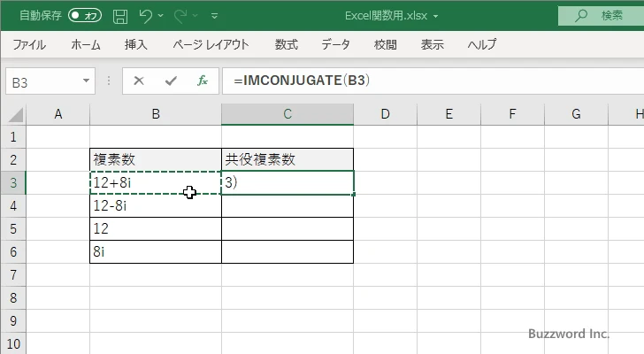Open the Redo history dropdown
Image resolution: width=644 pixels, height=354 pixels.
pyautogui.click(x=195, y=16)
